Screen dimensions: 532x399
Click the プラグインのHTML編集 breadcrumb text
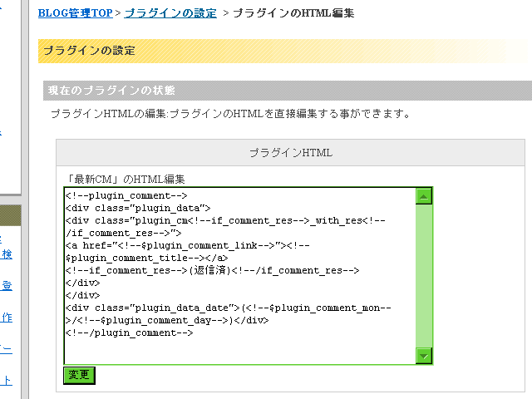[x=293, y=13]
